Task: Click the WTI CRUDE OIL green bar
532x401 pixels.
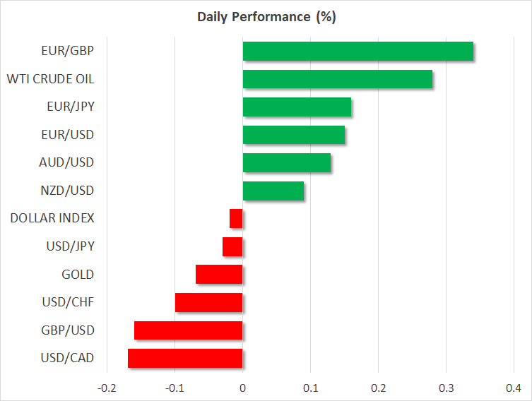Action: [x=337, y=79]
